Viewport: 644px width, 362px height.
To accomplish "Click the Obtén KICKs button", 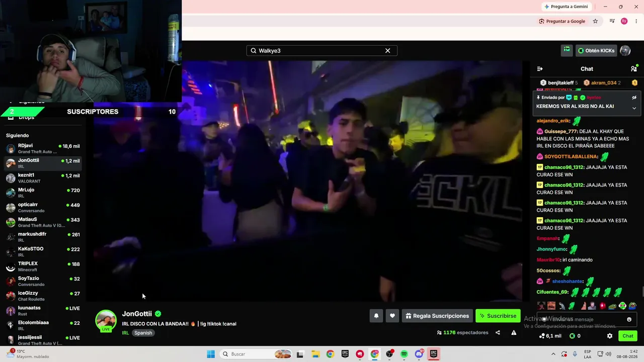I will pyautogui.click(x=596, y=50).
